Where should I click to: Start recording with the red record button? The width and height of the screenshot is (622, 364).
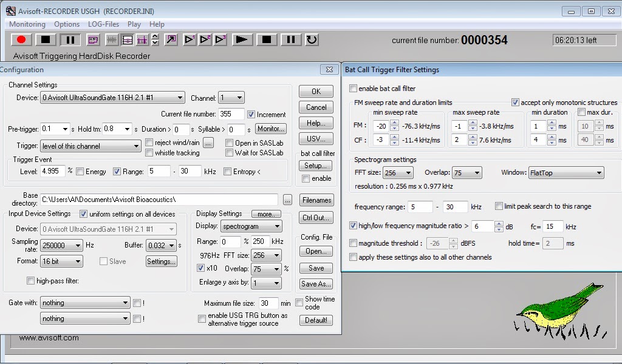coord(21,39)
